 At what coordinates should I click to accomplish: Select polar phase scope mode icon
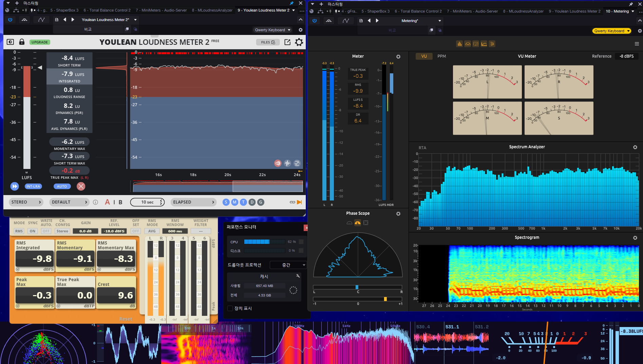click(358, 223)
